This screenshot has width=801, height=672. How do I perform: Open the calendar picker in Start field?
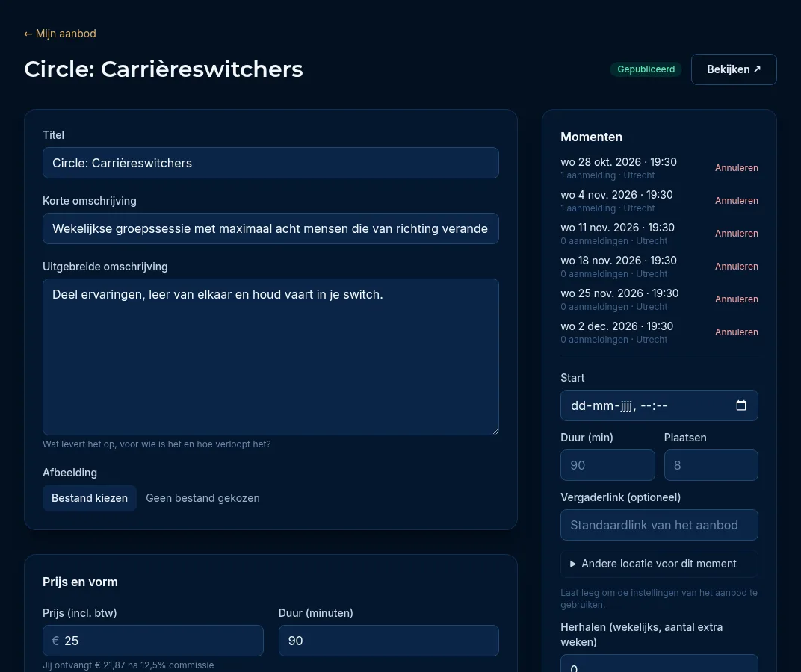[x=740, y=405]
